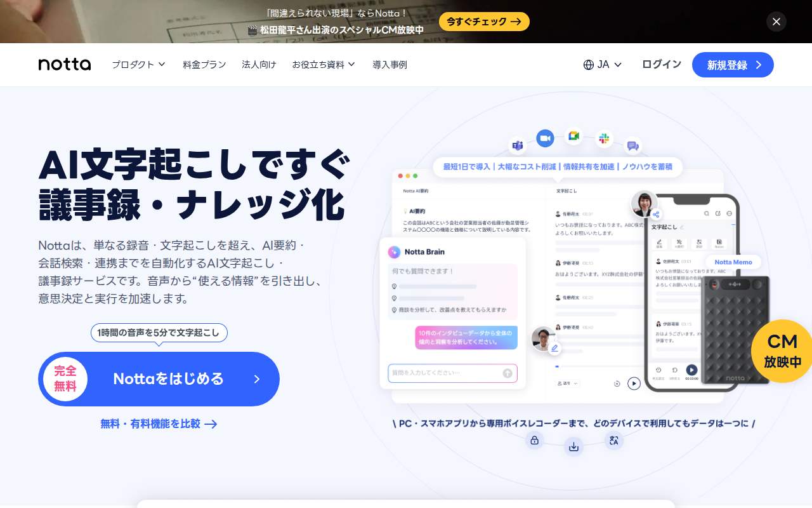The image size is (812, 508).
Task: Click the share icon near woman's avatar
Action: [x=656, y=215]
